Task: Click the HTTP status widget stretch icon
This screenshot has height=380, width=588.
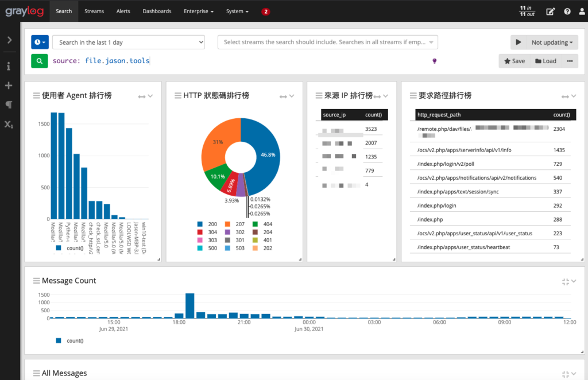Action: coord(283,96)
